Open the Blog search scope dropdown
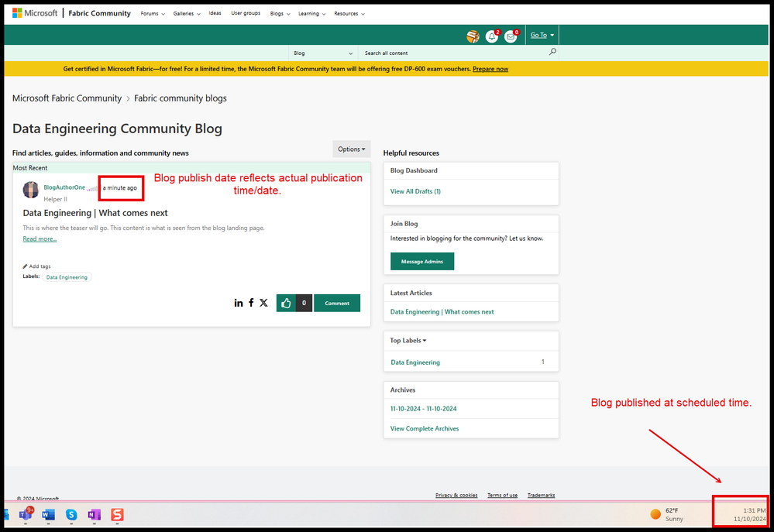The image size is (774, 532). (323, 53)
